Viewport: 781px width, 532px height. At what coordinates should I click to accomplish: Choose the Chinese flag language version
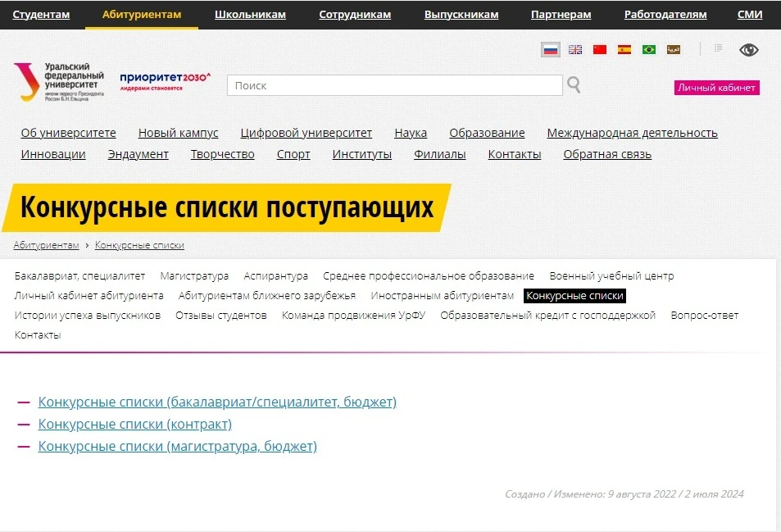(600, 49)
